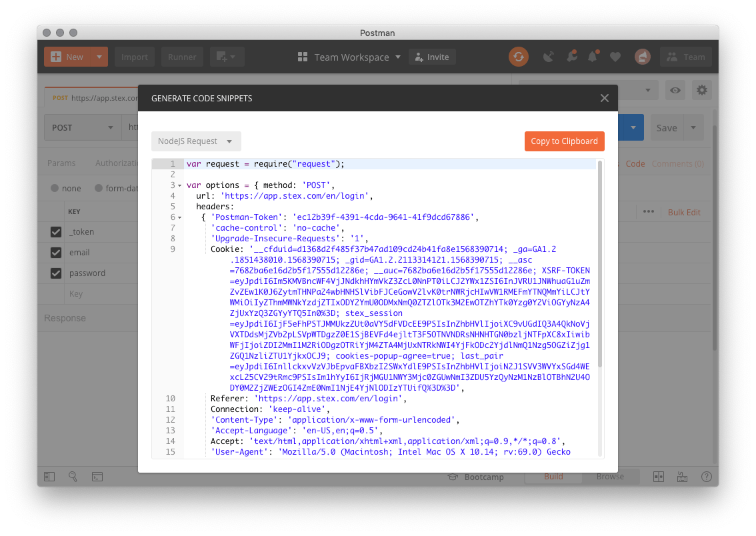
Task: Open the POST method dropdown
Action: point(83,128)
